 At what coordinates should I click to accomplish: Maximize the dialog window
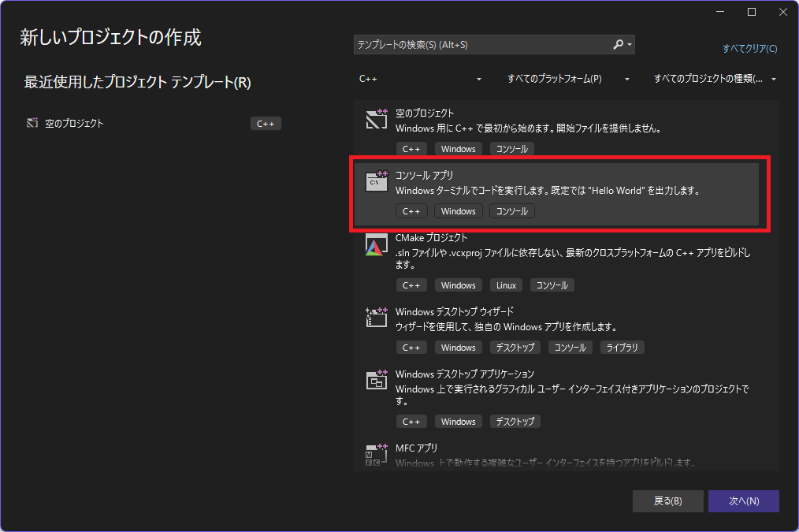[751, 12]
